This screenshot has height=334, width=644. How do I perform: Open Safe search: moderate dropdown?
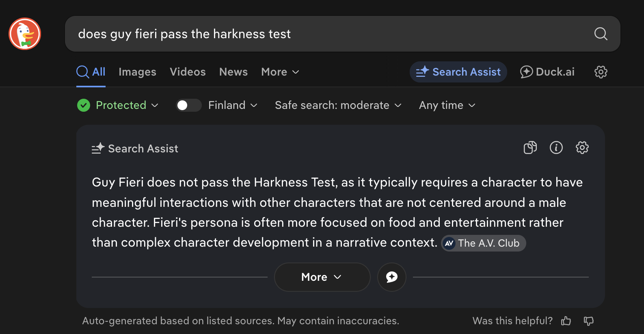click(x=338, y=105)
